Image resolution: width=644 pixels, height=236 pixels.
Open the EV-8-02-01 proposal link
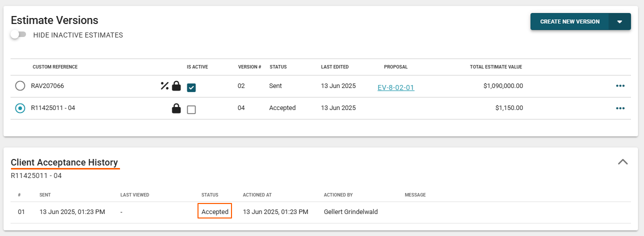click(x=395, y=87)
